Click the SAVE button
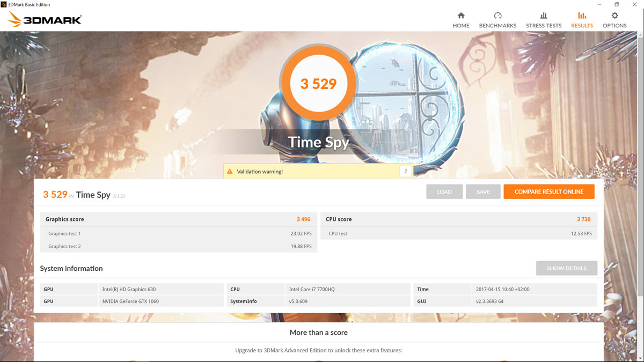This screenshot has width=644, height=362. 483,192
